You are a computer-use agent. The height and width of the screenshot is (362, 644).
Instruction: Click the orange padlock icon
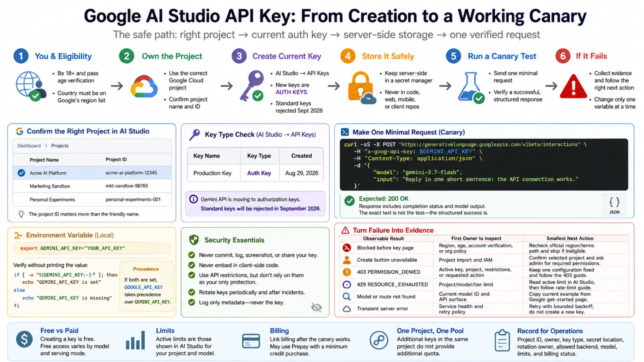click(362, 88)
